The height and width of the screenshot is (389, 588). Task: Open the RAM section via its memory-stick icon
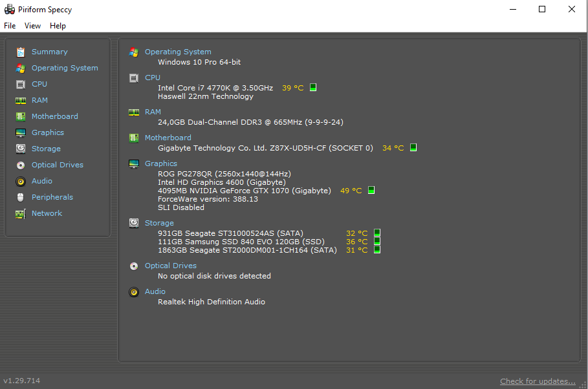[x=21, y=100]
